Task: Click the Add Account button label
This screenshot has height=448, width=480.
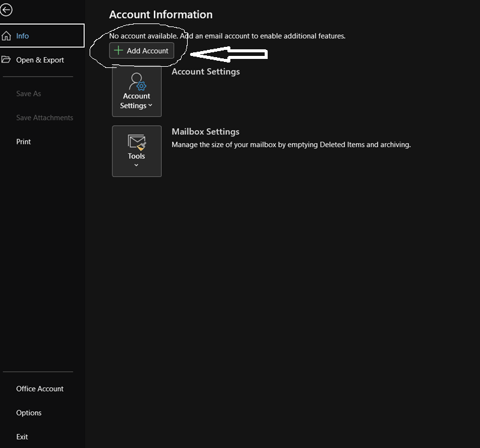Action: pyautogui.click(x=147, y=51)
